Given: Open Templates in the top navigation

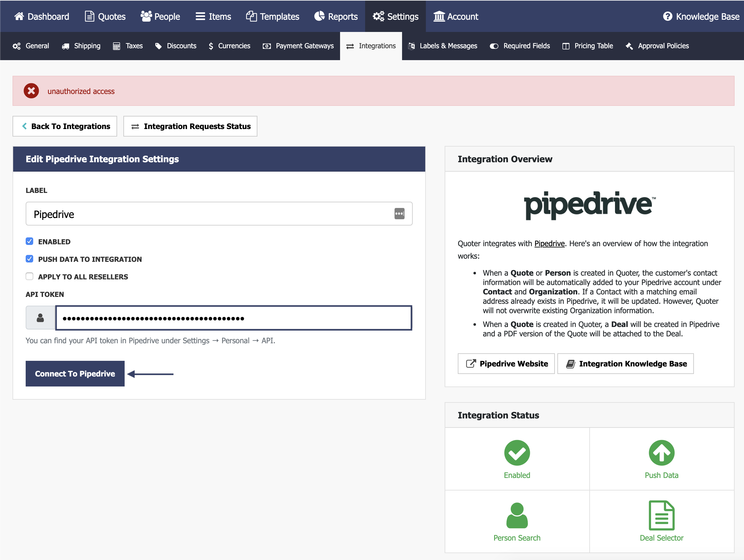Looking at the screenshot, I should 272,16.
